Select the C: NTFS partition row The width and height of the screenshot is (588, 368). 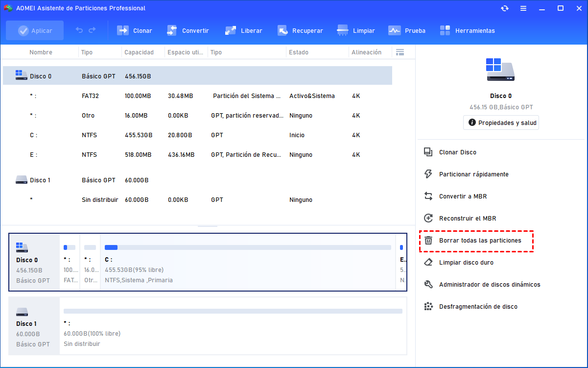click(197, 135)
